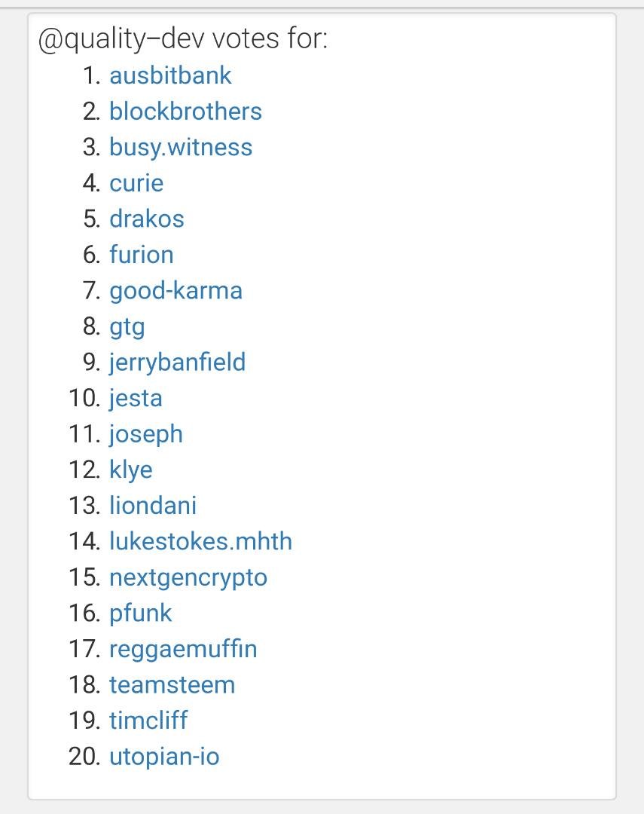Open the ausbitbank witness link
The width and height of the screenshot is (644, 814).
click(x=170, y=76)
